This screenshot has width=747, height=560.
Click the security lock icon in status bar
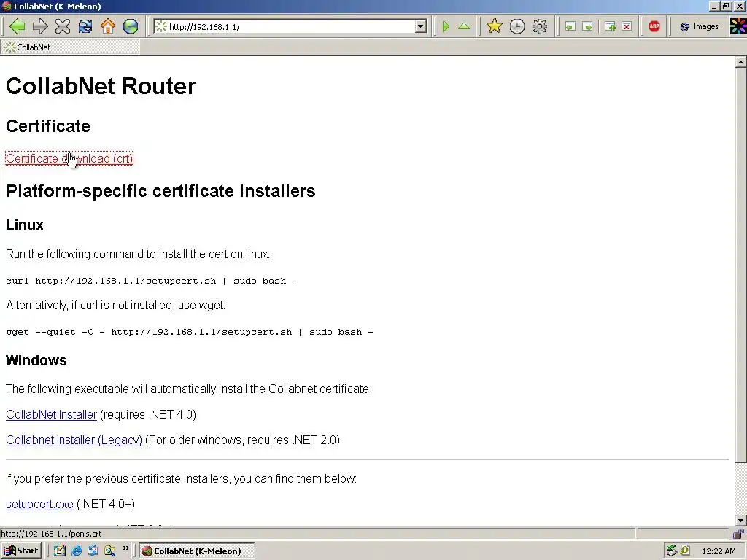(738, 533)
